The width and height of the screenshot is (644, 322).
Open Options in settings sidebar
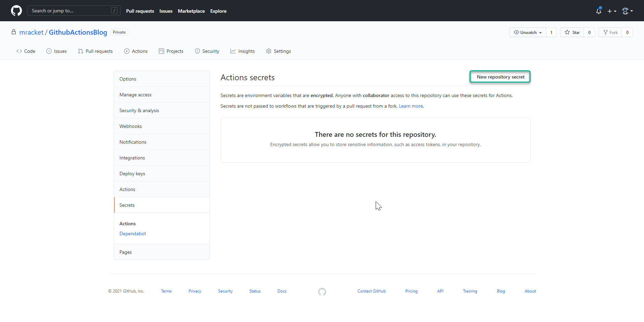pos(162,79)
